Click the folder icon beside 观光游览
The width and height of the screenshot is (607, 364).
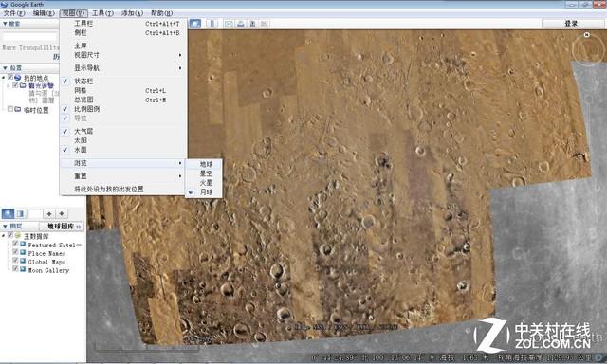coord(23,85)
